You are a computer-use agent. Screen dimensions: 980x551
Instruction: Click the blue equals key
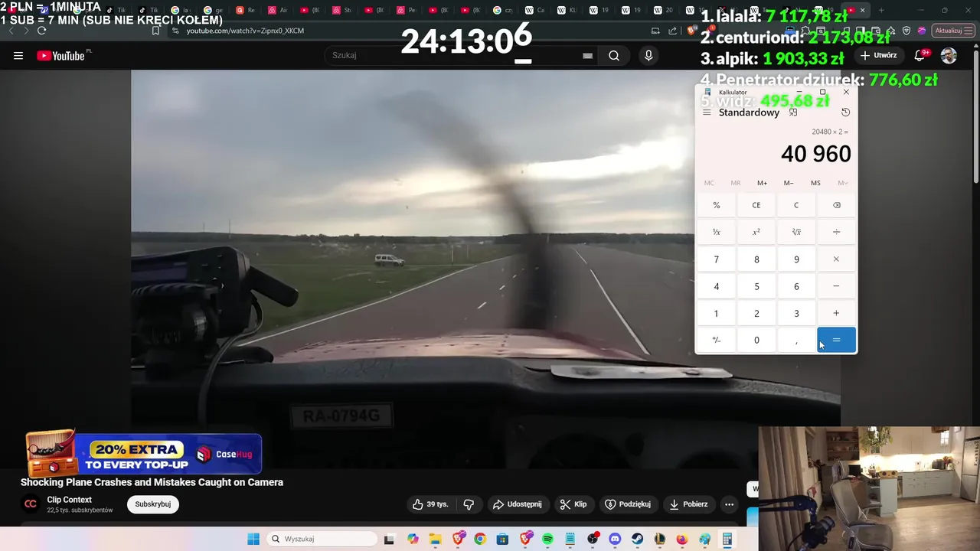click(836, 340)
